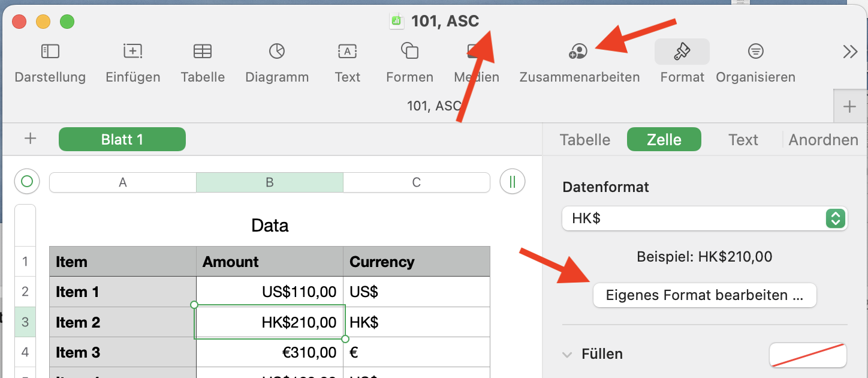Insert a chart via Diagramm icon

(276, 52)
